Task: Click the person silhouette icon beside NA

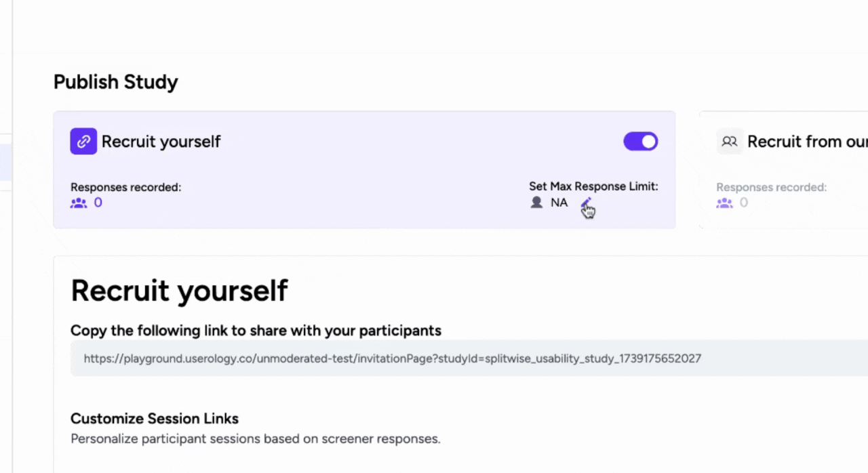Action: [536, 202]
